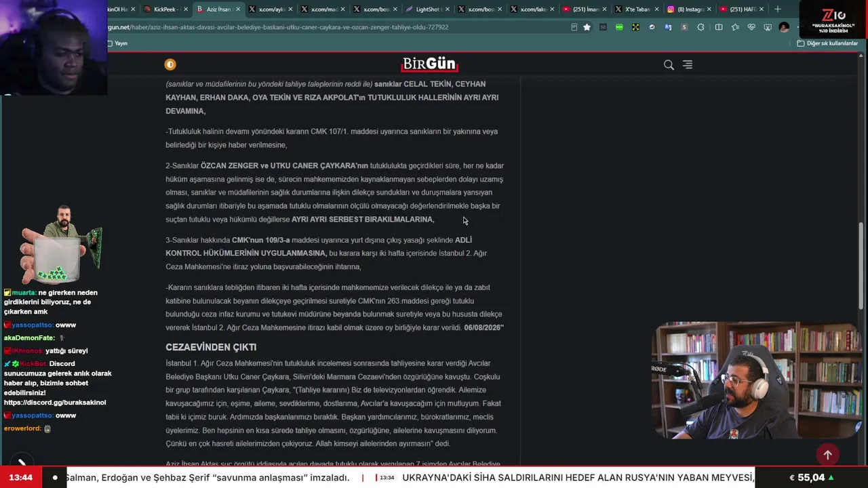Image resolution: width=868 pixels, height=488 pixels.
Task: Open the 'Yayın' bookmark
Action: (117, 43)
